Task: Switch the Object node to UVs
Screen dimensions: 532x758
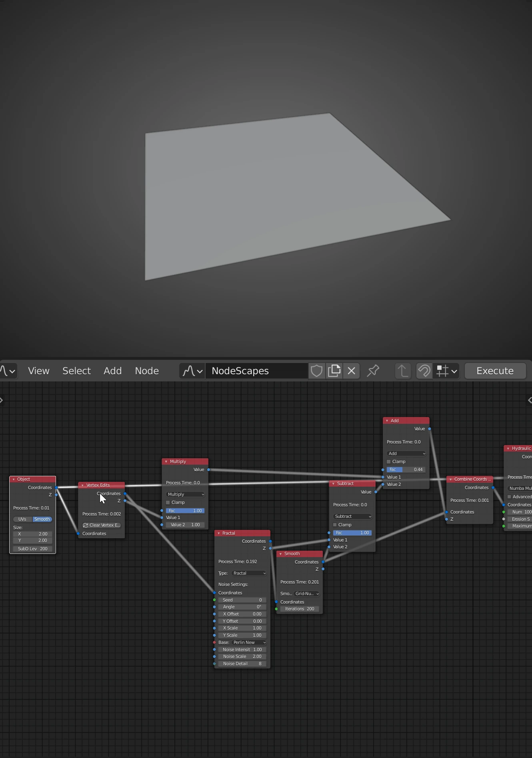Action: pyautogui.click(x=22, y=519)
